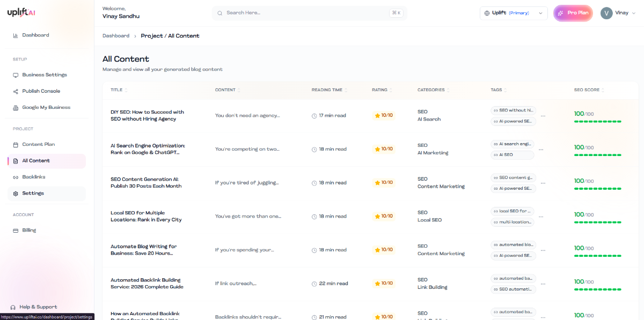Image resolution: width=644 pixels, height=320 pixels.
Task: Click the 'SEO content g...' tag chip
Action: click(513, 177)
